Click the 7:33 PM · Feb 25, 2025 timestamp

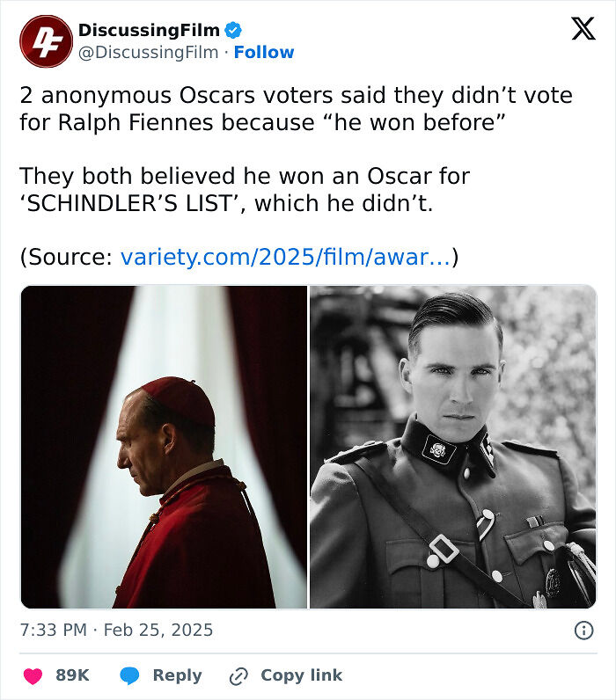point(116,630)
